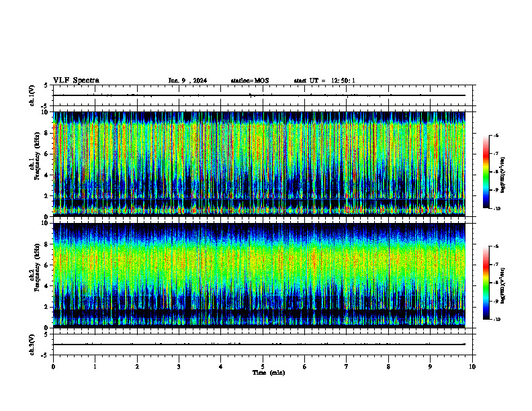The height and width of the screenshot is (411, 532).
Task: Click the 'station=MOS' header text
Action: [x=250, y=81]
